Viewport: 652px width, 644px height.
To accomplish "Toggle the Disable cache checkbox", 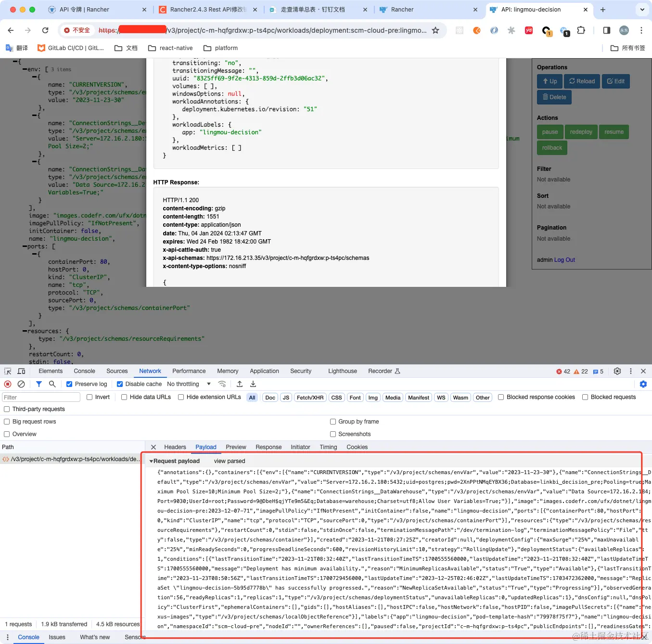I will pyautogui.click(x=120, y=384).
